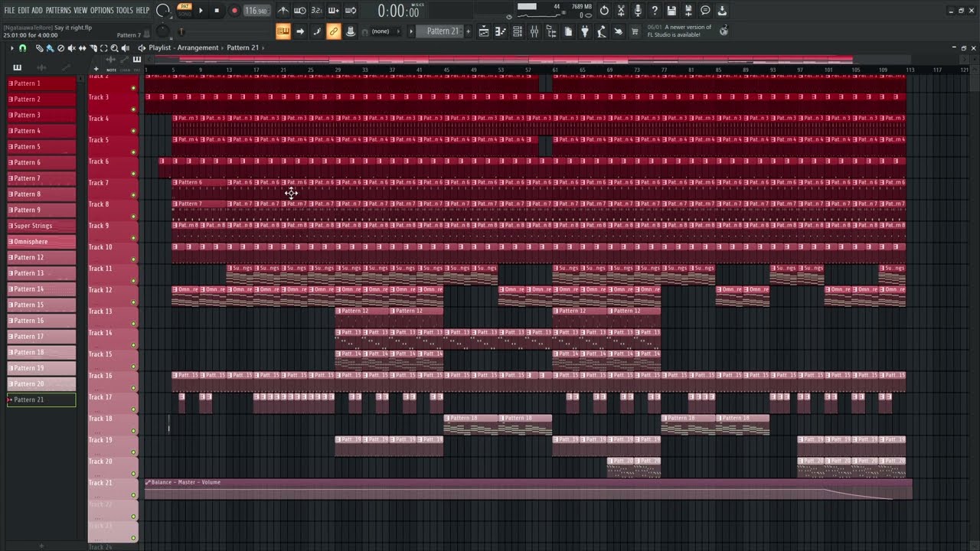Open the tempo tapper icon
The width and height of the screenshot is (980, 551).
601,31
